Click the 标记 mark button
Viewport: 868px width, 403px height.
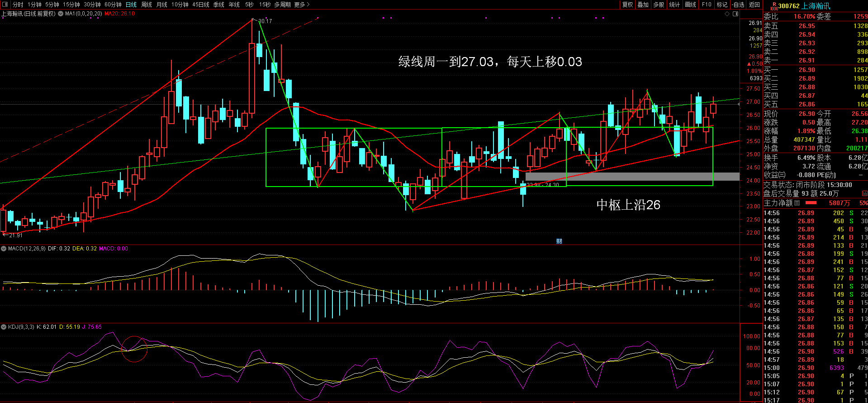tap(722, 5)
